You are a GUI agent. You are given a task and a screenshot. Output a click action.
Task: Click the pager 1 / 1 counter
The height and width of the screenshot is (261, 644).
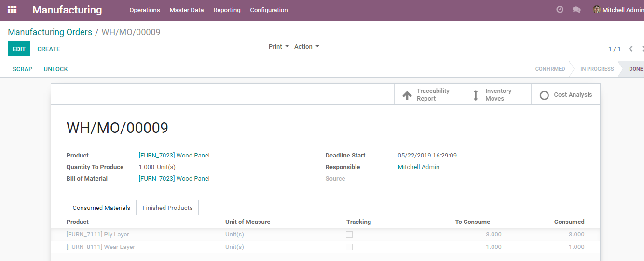(x=615, y=49)
